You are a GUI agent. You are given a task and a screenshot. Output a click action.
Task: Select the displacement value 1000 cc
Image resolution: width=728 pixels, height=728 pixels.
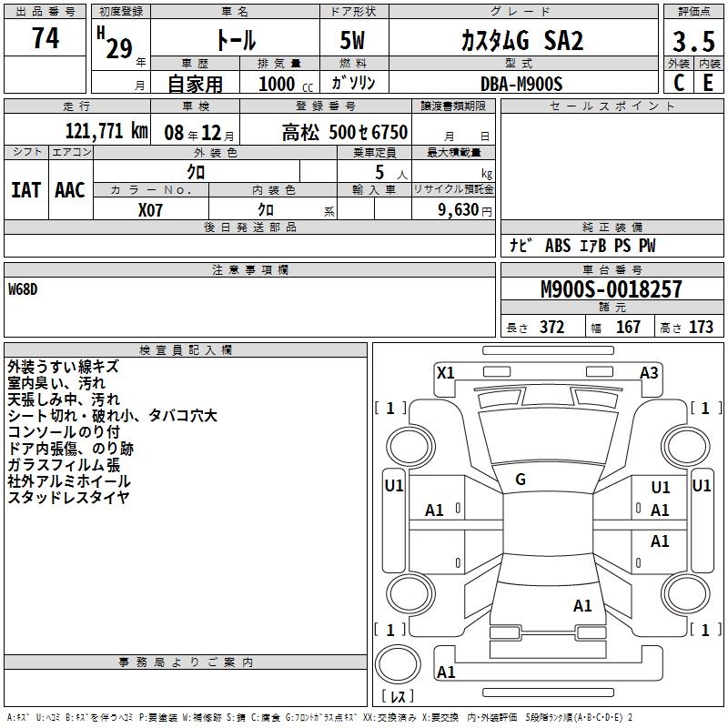[x=286, y=84]
